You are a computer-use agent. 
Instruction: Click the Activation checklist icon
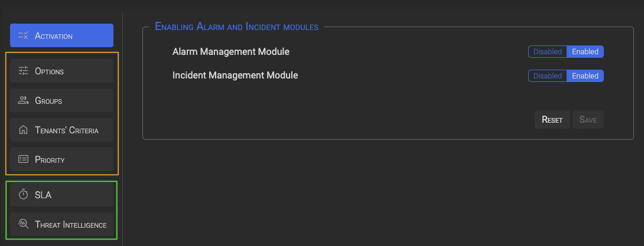24,36
